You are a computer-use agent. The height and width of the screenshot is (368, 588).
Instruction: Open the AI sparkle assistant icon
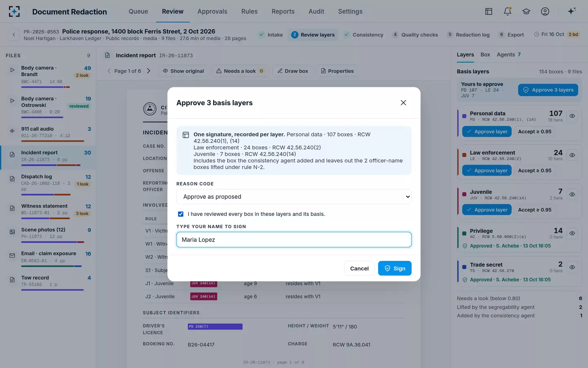pos(572,11)
